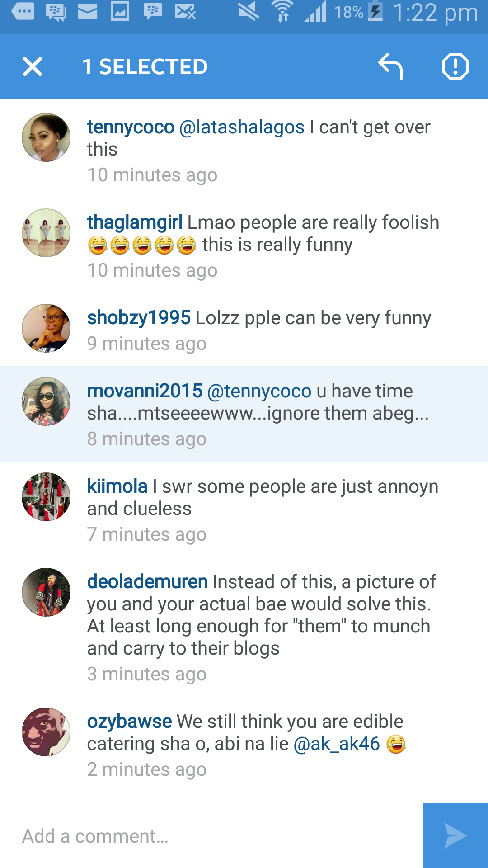Tap the Wi-Fi status icon
The image size is (488, 868).
(283, 12)
